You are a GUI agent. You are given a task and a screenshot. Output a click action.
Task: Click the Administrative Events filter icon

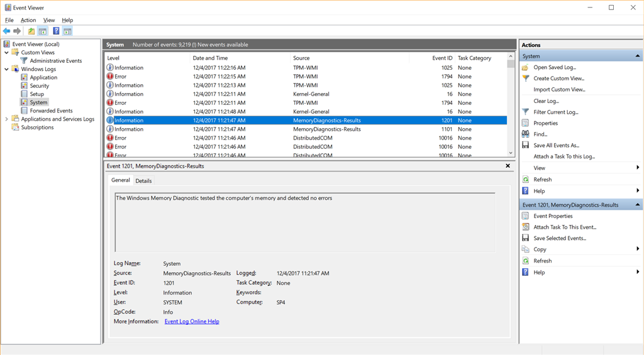[25, 61]
